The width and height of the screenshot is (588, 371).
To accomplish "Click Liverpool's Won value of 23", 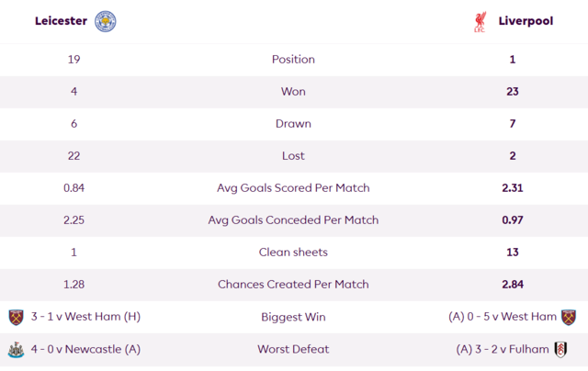I will click(513, 92).
